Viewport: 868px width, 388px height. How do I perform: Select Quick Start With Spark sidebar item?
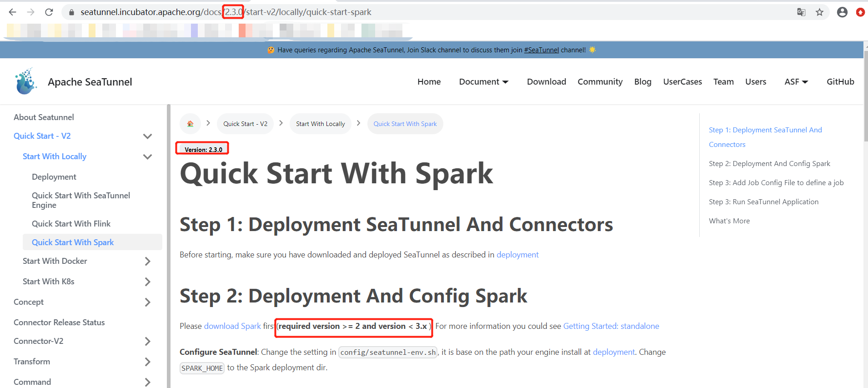(92, 242)
